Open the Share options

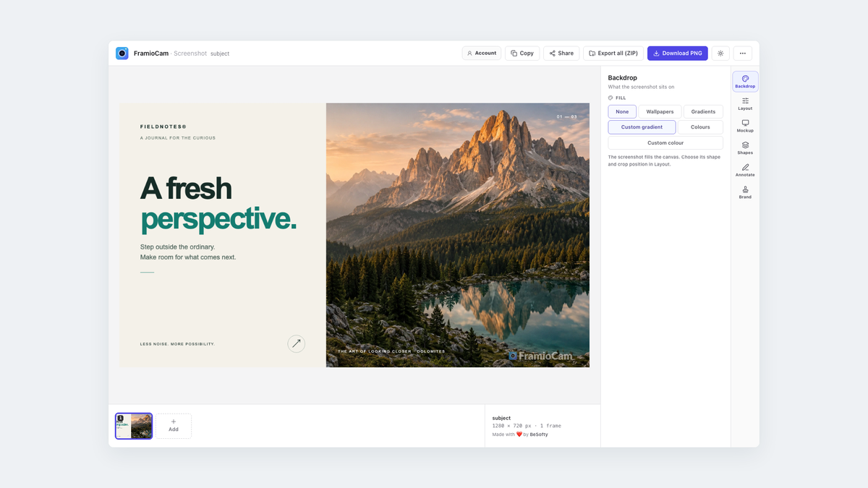(561, 53)
